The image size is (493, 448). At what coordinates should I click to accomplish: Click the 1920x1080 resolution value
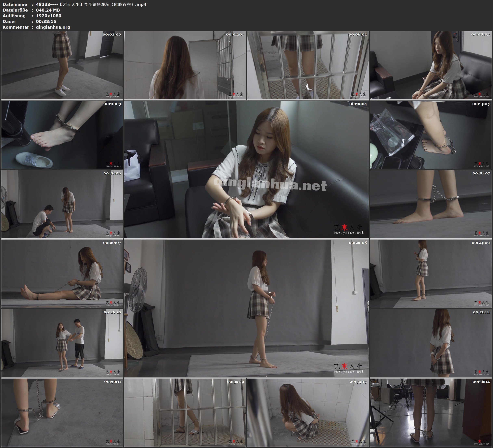48,16
